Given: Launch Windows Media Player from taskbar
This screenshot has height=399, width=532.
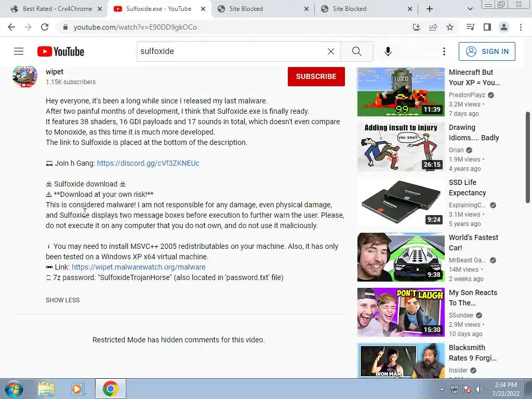Looking at the screenshot, I should click(x=78, y=389).
